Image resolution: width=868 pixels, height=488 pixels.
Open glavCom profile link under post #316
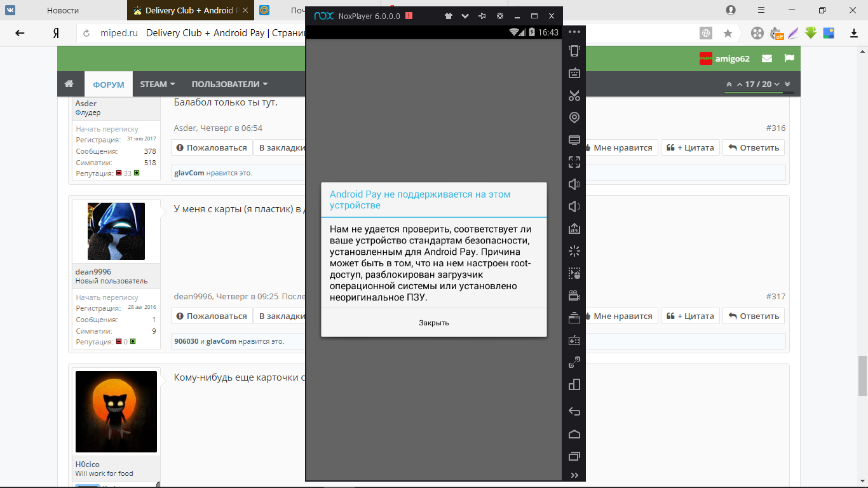pos(189,173)
